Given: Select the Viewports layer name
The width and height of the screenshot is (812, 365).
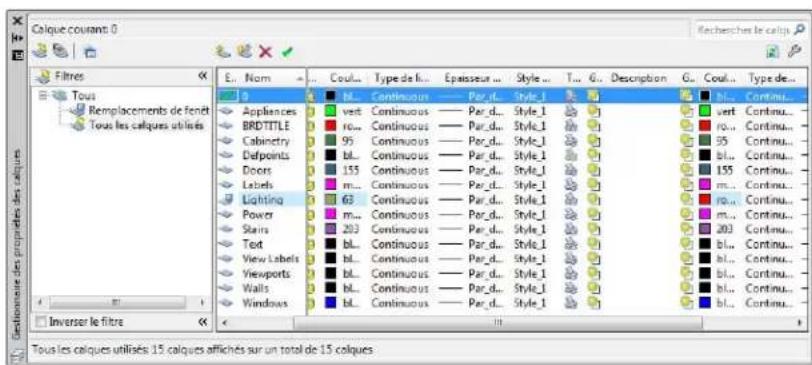Looking at the screenshot, I should point(266,273).
